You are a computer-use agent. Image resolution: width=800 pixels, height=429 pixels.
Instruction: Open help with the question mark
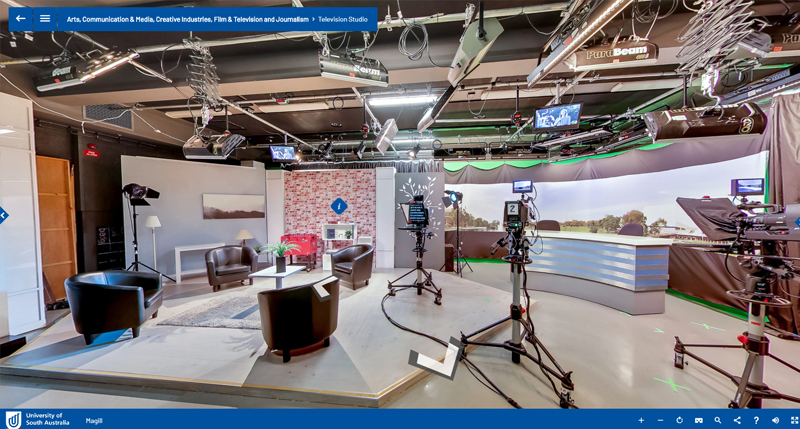pyautogui.click(x=756, y=420)
